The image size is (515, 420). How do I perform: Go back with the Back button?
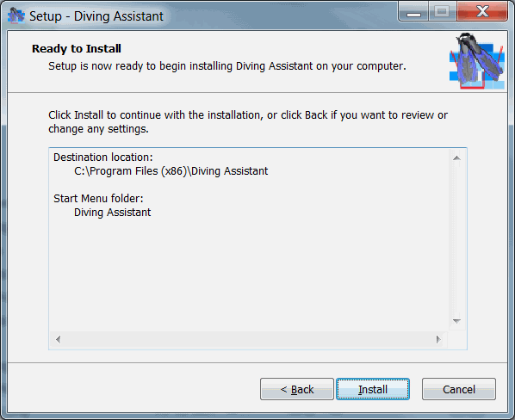click(297, 389)
